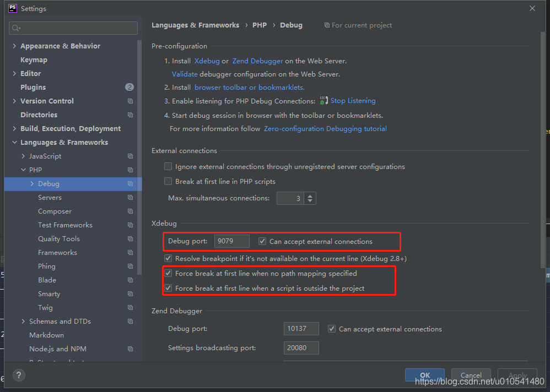Close the Settings dialog with X

point(532,8)
